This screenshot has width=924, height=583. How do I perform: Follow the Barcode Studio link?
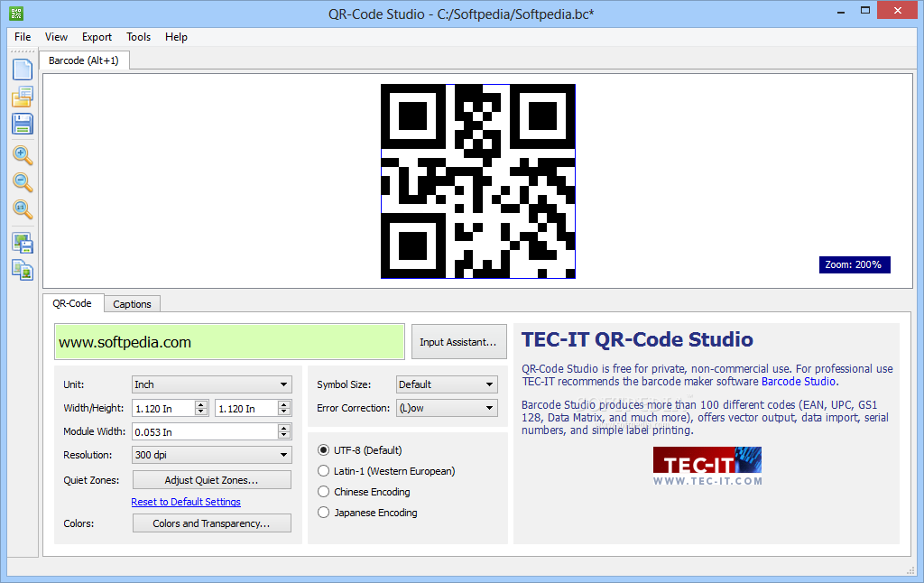tap(798, 382)
